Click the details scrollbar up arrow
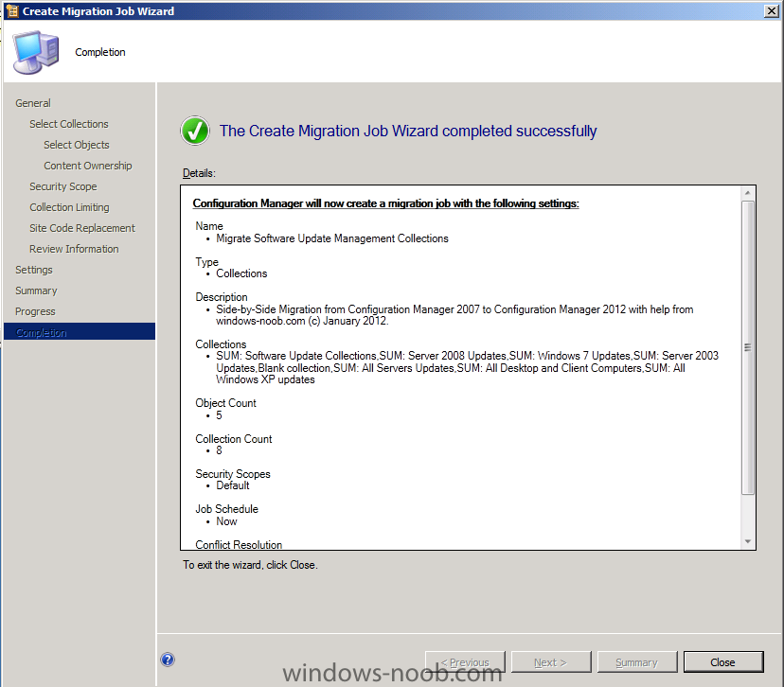This screenshot has height=687, width=784. pos(748,193)
